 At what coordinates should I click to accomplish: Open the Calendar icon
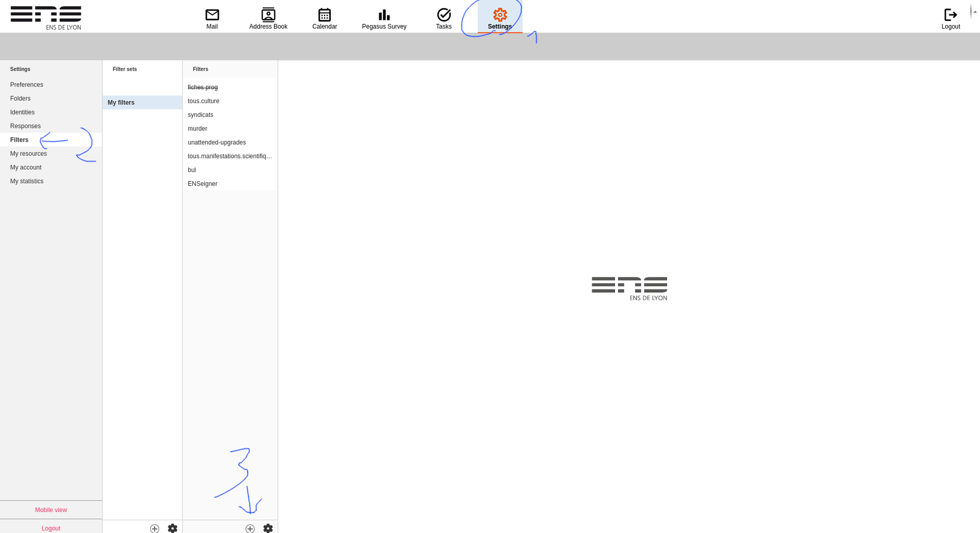325,15
